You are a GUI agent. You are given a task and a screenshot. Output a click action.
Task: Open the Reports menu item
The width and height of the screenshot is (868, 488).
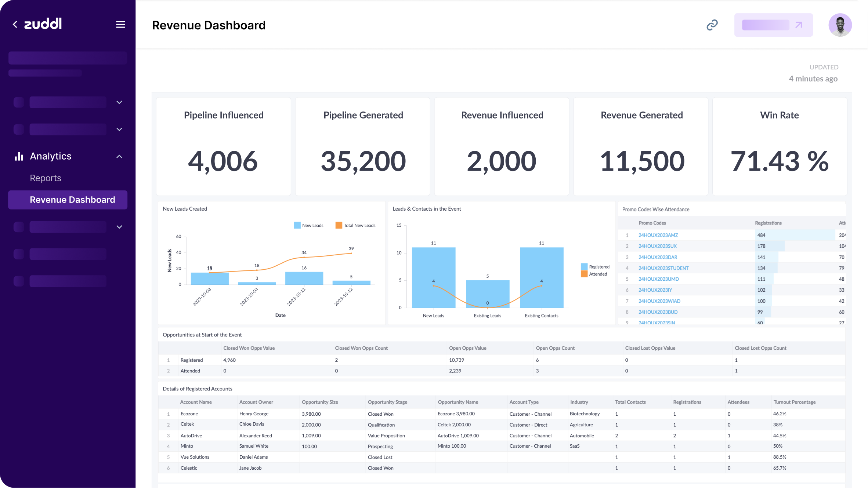[x=46, y=178]
